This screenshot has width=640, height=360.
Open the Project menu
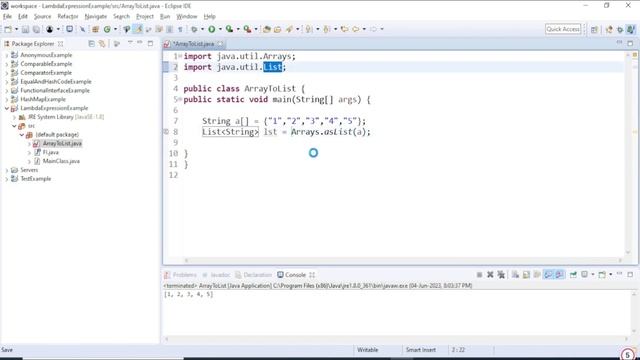(x=145, y=16)
